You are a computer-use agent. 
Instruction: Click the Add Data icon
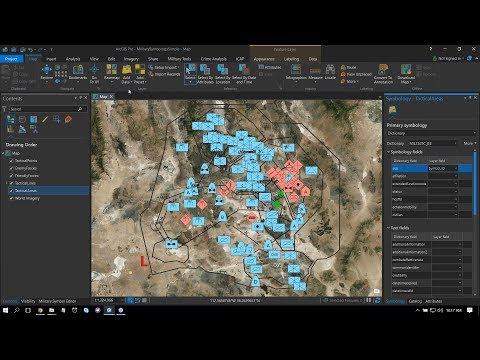click(126, 73)
